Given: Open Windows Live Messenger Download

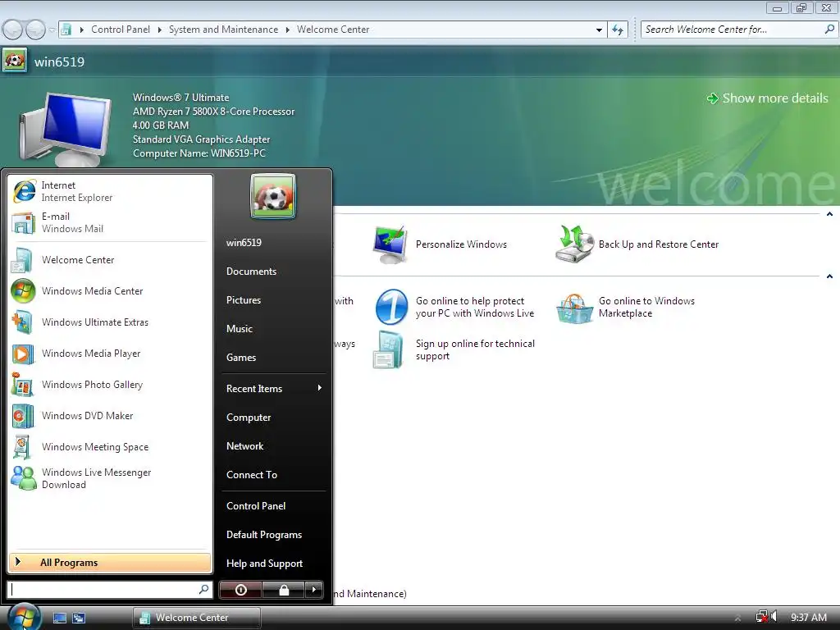Looking at the screenshot, I should pos(110,478).
